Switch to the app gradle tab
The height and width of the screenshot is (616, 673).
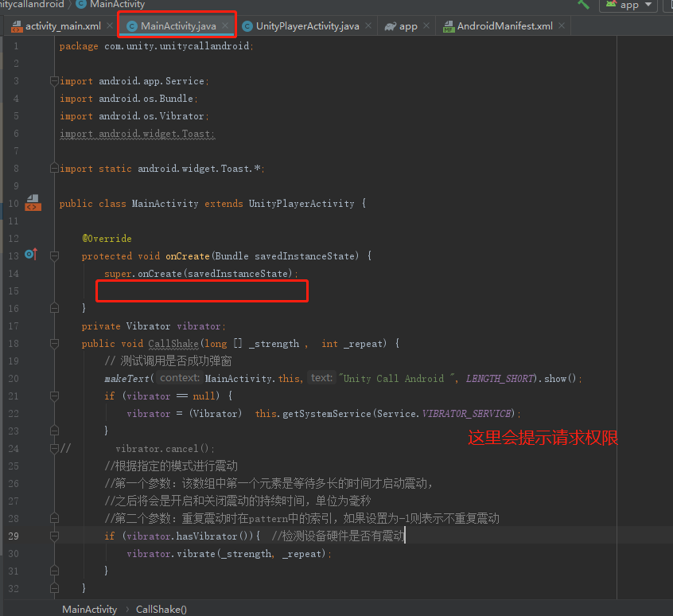coord(408,26)
